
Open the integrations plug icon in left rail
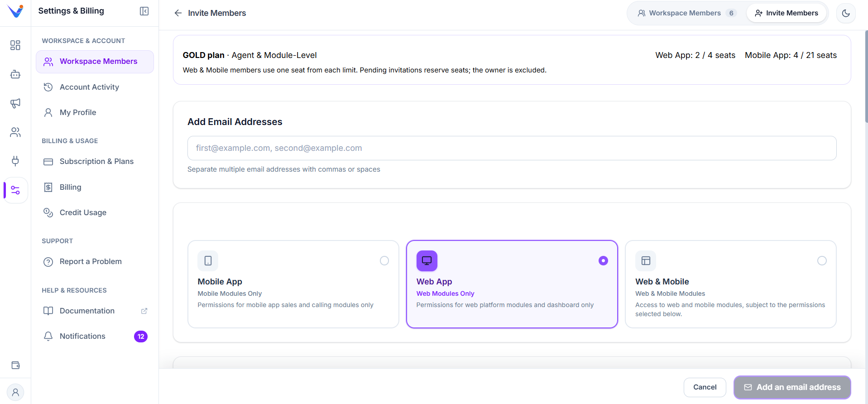click(x=15, y=161)
